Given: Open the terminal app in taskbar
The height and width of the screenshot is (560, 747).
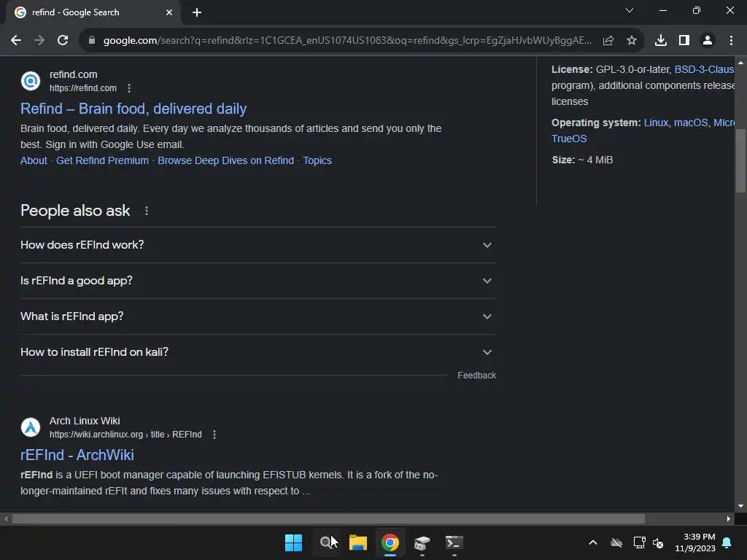Looking at the screenshot, I should (x=454, y=542).
